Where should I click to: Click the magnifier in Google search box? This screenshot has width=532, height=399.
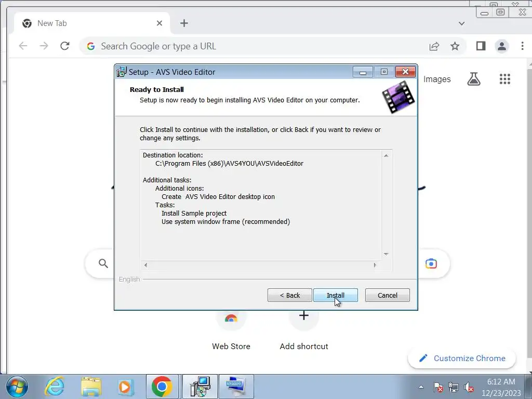click(103, 263)
